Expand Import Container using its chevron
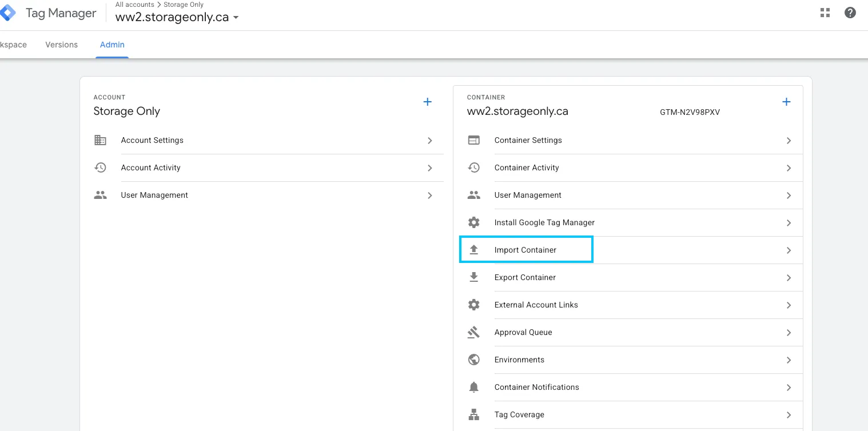 click(789, 250)
